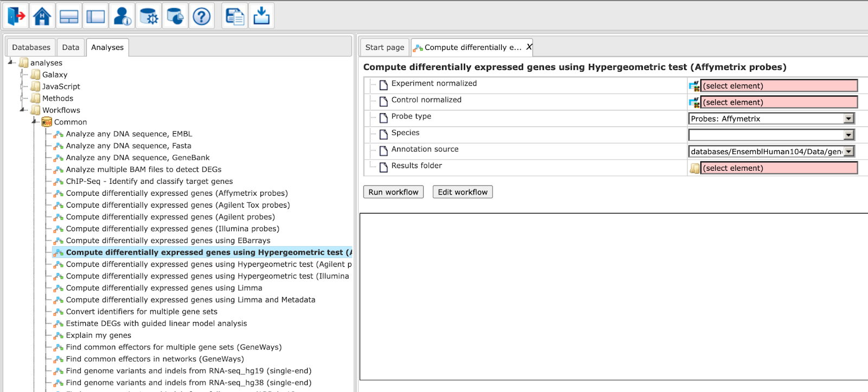Click the logout door icon in toolbar

[x=16, y=16]
